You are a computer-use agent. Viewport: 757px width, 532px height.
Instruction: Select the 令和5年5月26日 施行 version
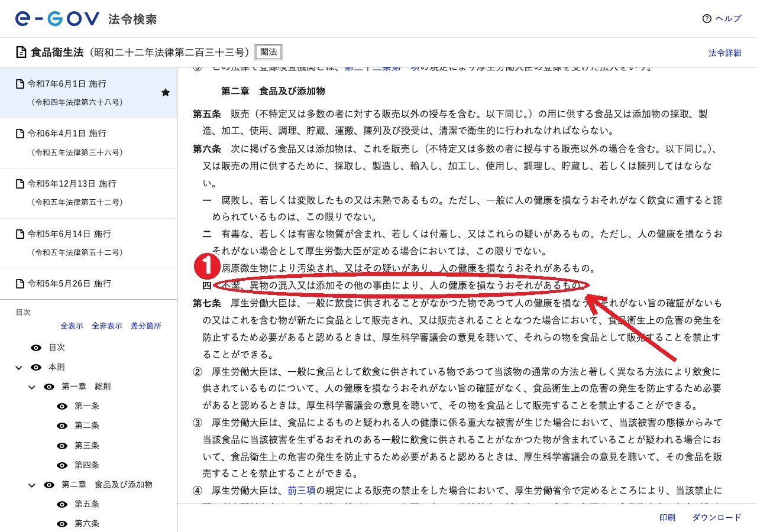click(x=88, y=284)
